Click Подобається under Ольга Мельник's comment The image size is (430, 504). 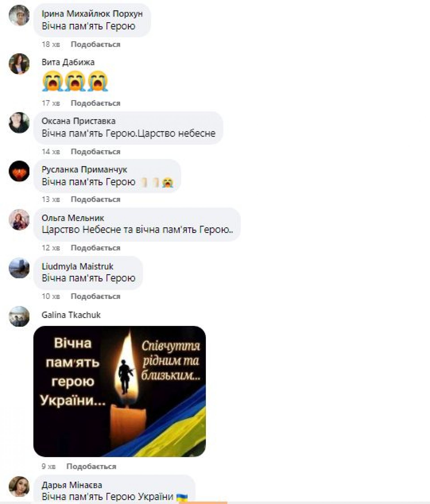click(x=96, y=248)
